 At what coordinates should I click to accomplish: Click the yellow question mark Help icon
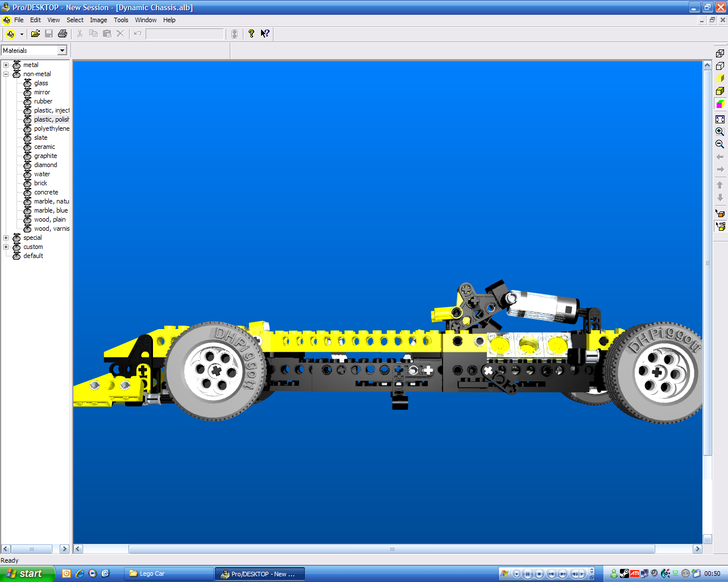coord(251,34)
